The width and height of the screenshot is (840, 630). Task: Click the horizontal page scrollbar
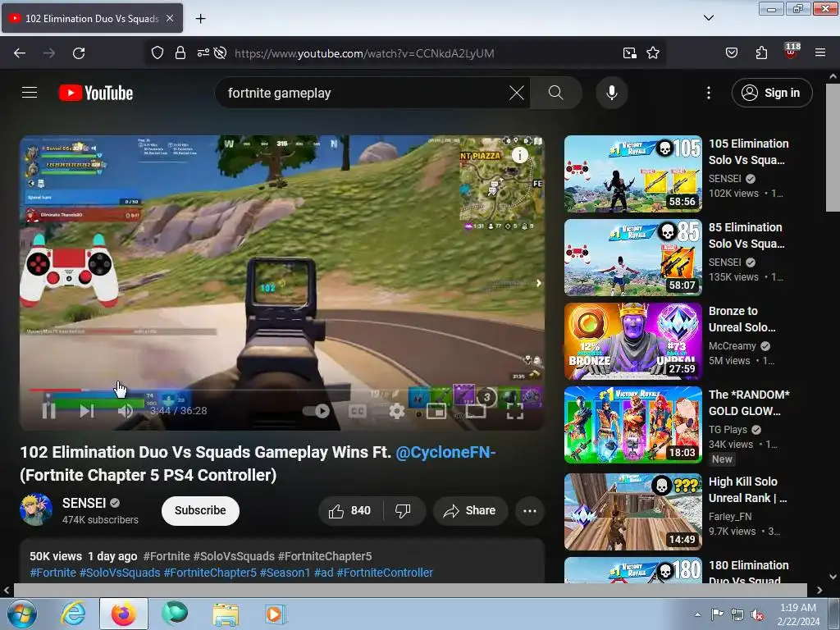pyautogui.click(x=410, y=590)
